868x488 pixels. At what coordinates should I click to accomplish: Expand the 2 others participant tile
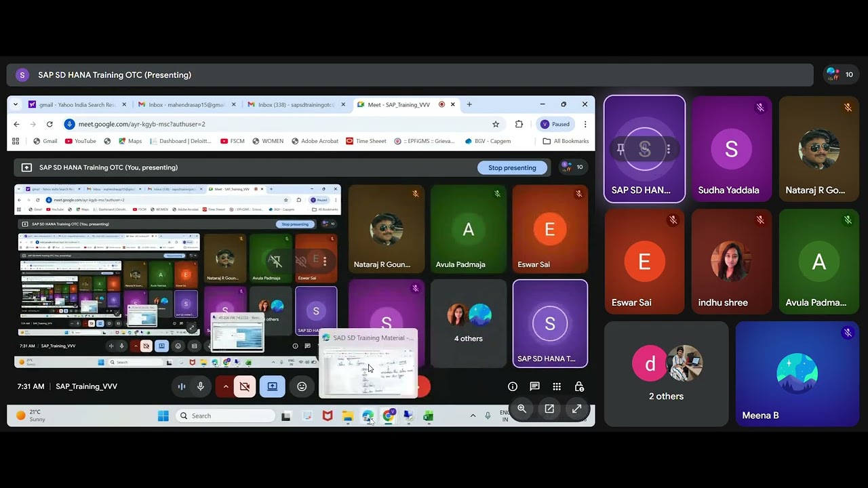(666, 373)
